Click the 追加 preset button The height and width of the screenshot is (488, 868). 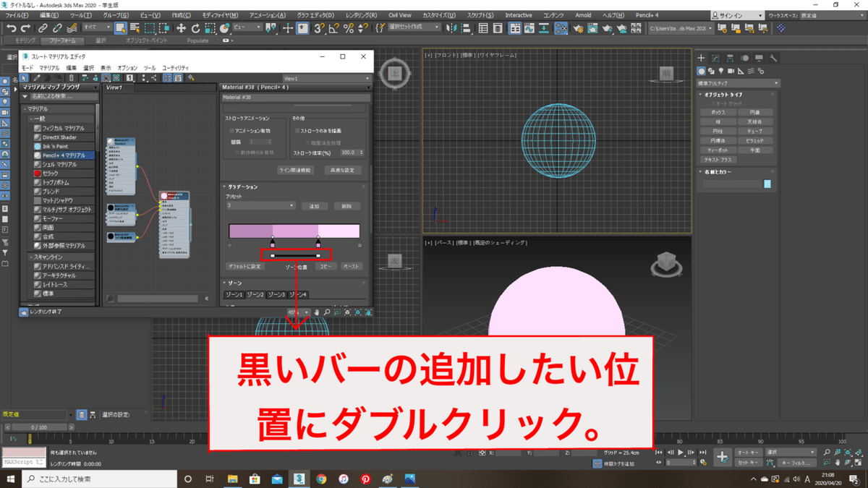tap(314, 206)
